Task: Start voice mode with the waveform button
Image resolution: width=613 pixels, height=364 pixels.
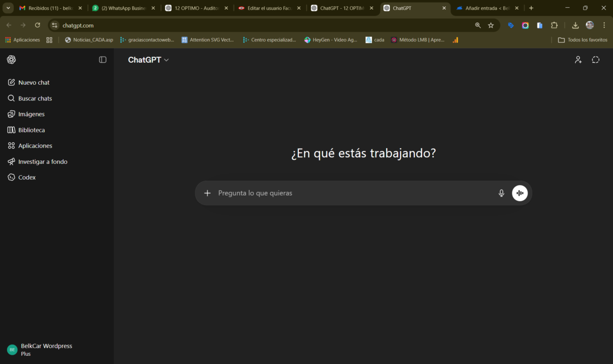Action: tap(520, 193)
